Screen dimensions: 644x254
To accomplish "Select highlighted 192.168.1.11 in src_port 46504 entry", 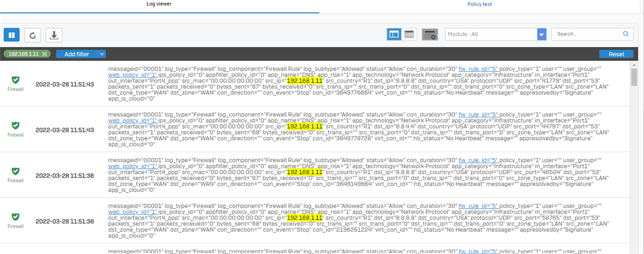I will coord(304,172).
